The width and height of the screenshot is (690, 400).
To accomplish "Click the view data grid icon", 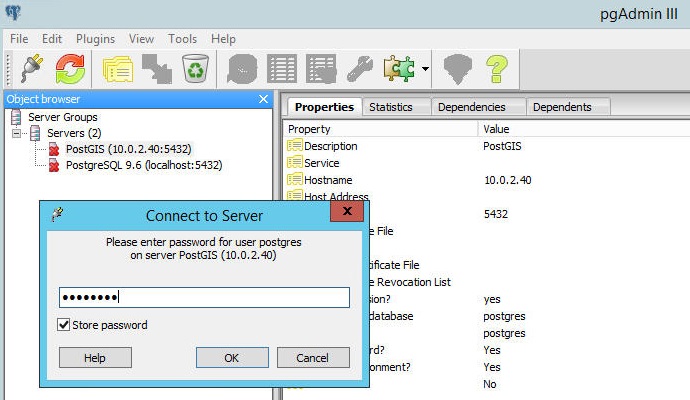I will click(282, 69).
